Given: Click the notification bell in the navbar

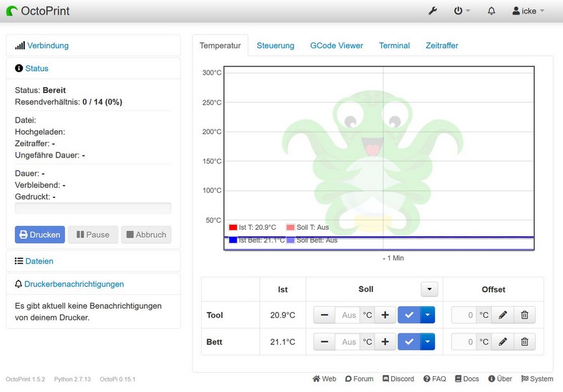Looking at the screenshot, I should pyautogui.click(x=491, y=11).
